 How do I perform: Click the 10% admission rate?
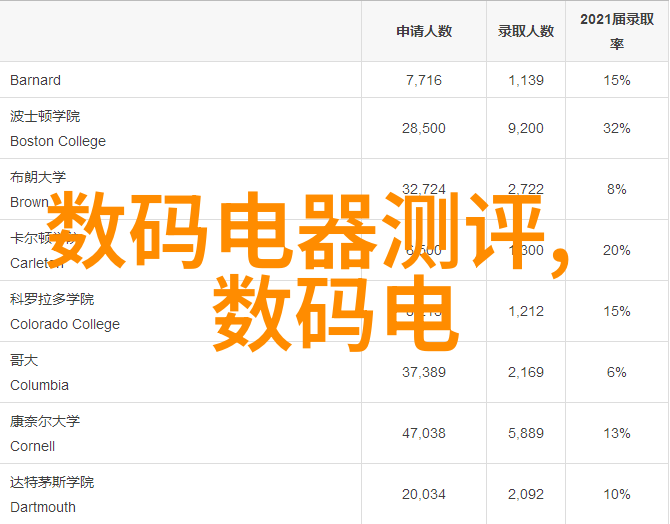[617, 495]
